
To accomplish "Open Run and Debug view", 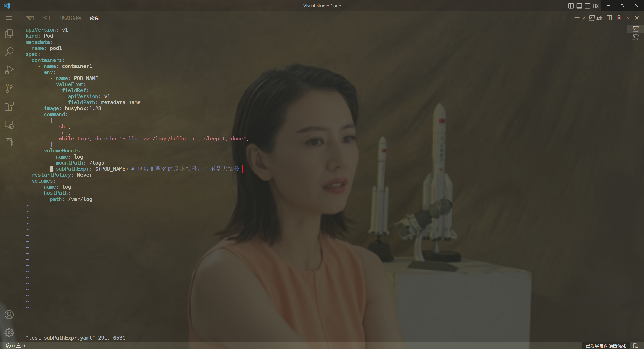I will pyautogui.click(x=9, y=70).
